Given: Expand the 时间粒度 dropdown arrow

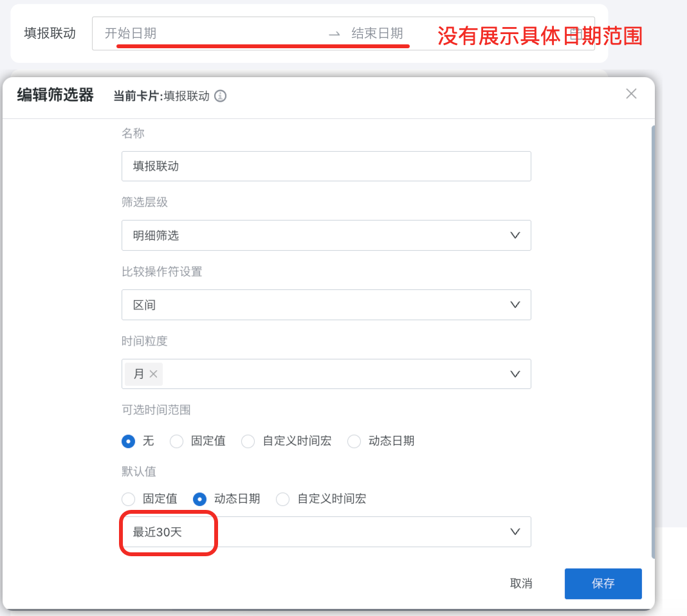Looking at the screenshot, I should [x=515, y=374].
